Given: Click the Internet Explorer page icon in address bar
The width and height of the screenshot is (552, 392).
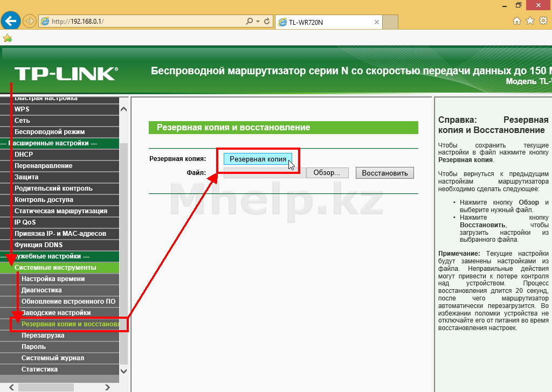Looking at the screenshot, I should click(x=45, y=22).
